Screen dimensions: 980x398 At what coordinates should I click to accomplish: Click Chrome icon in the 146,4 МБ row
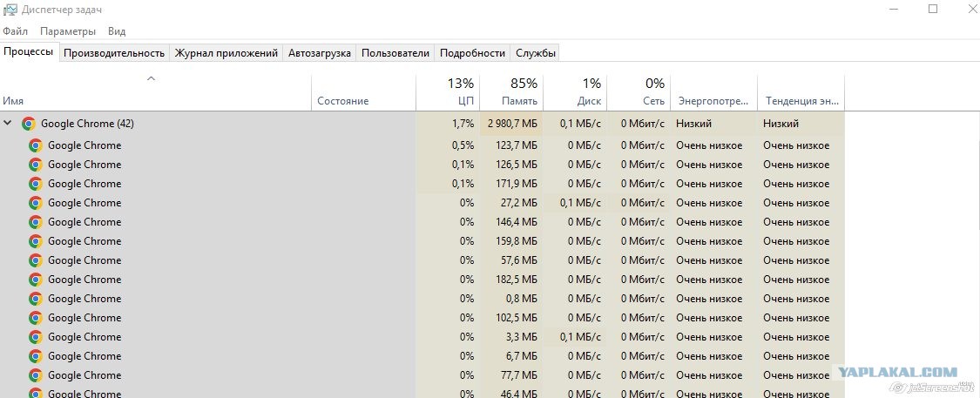point(36,222)
